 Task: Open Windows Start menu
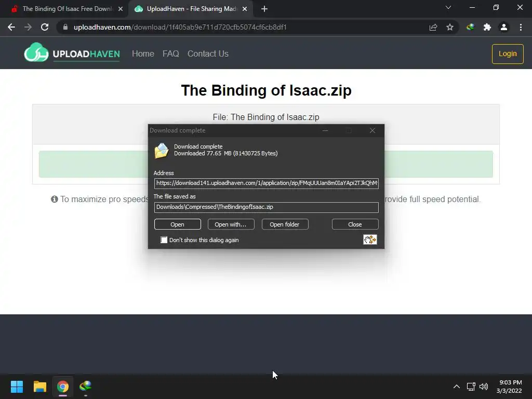[x=17, y=387]
